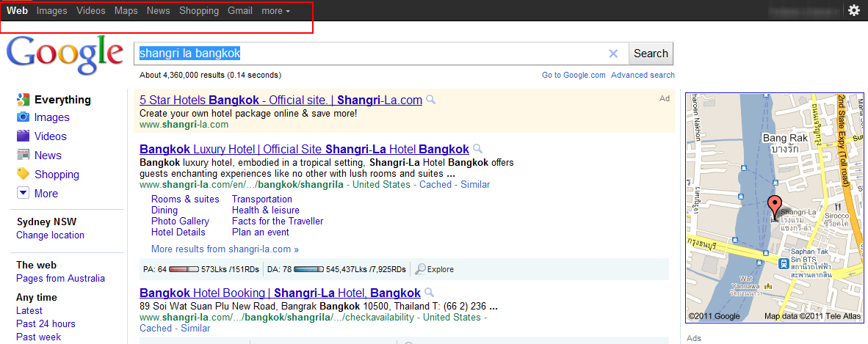Select Shopping in left sidebar

point(57,175)
